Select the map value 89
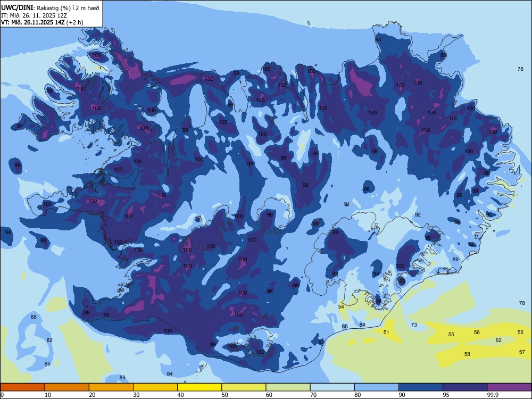The image size is (532, 399). (455, 259)
